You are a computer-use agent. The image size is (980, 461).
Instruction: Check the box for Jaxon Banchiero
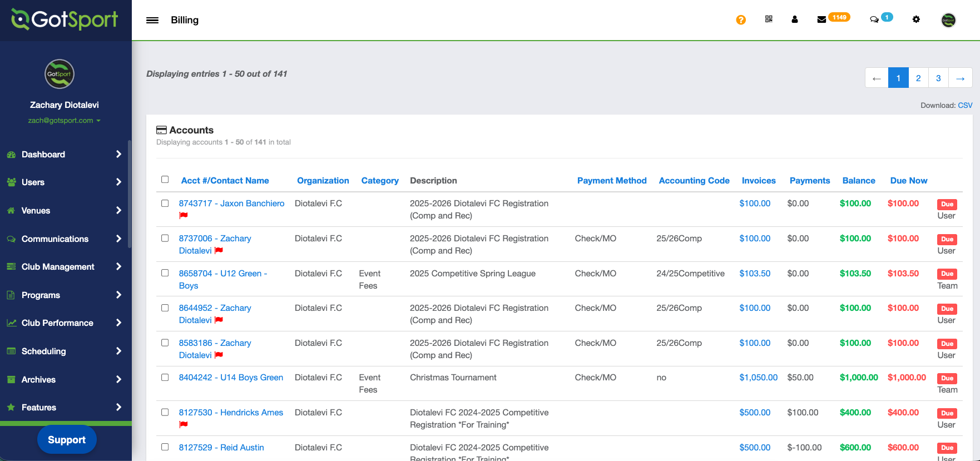tap(165, 204)
